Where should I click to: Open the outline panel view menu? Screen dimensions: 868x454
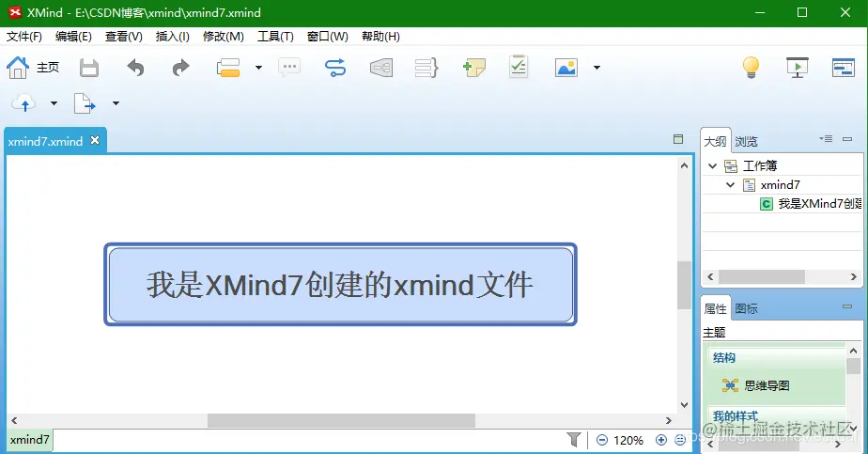click(826, 139)
